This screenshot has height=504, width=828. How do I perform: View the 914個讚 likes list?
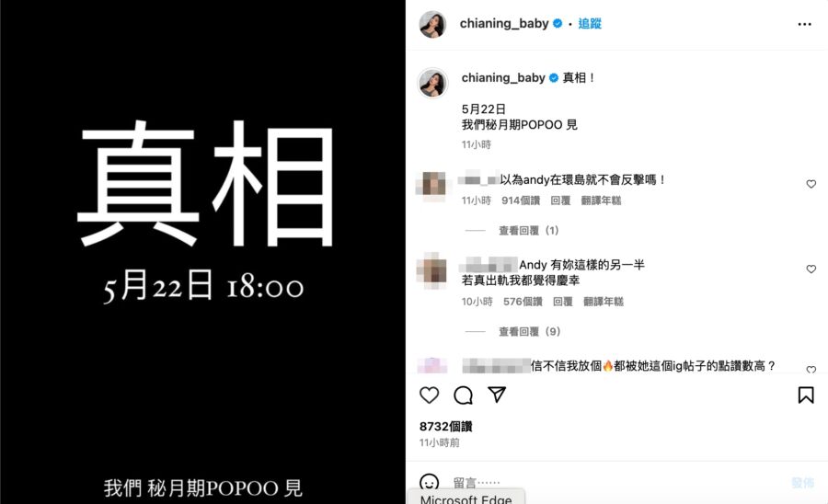521,200
